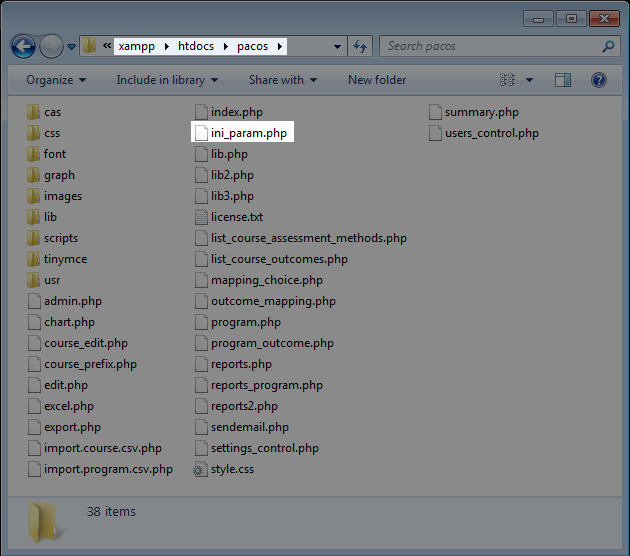
Task: Select the import.course.csv.php file name
Action: [x=103, y=448]
